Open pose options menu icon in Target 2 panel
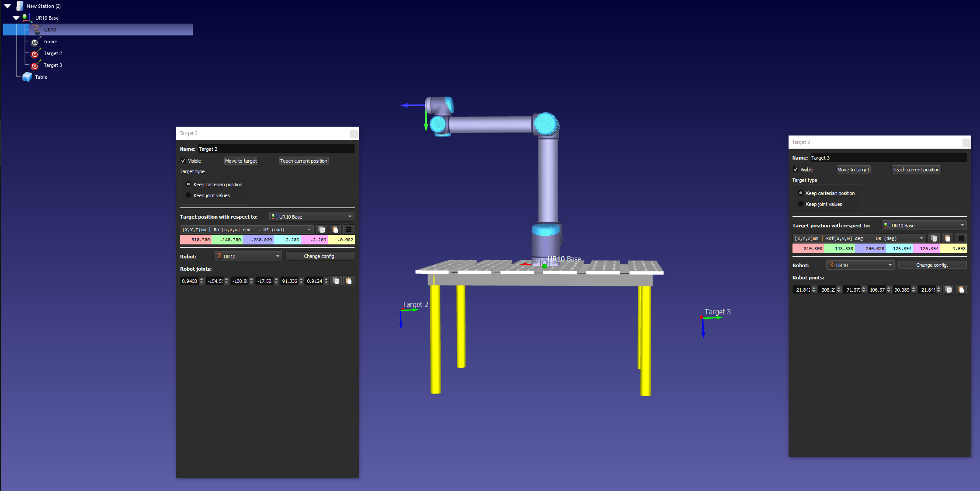The image size is (980, 491). point(348,230)
